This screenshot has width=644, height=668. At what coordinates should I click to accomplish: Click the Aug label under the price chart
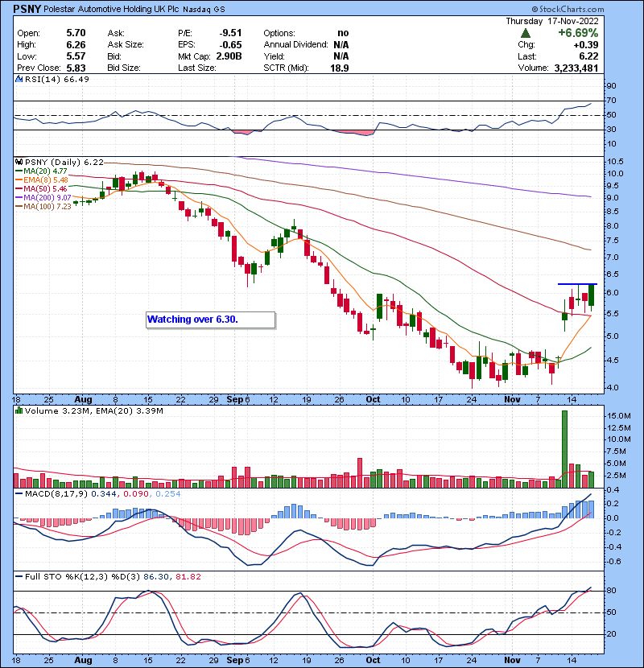[83, 400]
